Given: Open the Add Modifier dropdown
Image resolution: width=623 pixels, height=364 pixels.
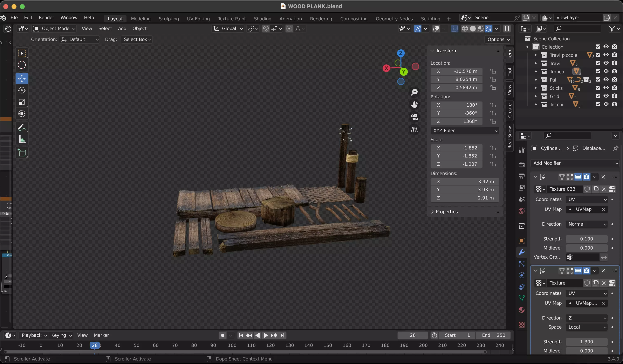Looking at the screenshot, I should [575, 163].
